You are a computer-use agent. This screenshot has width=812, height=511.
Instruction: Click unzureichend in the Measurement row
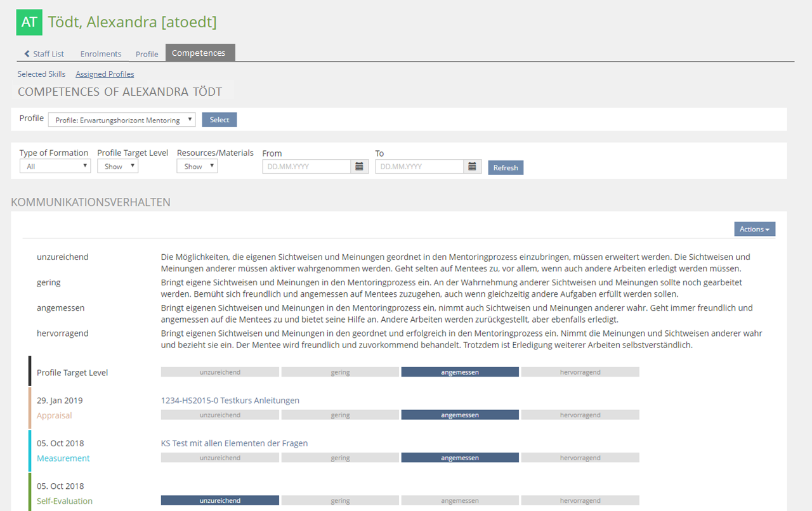pyautogui.click(x=220, y=458)
